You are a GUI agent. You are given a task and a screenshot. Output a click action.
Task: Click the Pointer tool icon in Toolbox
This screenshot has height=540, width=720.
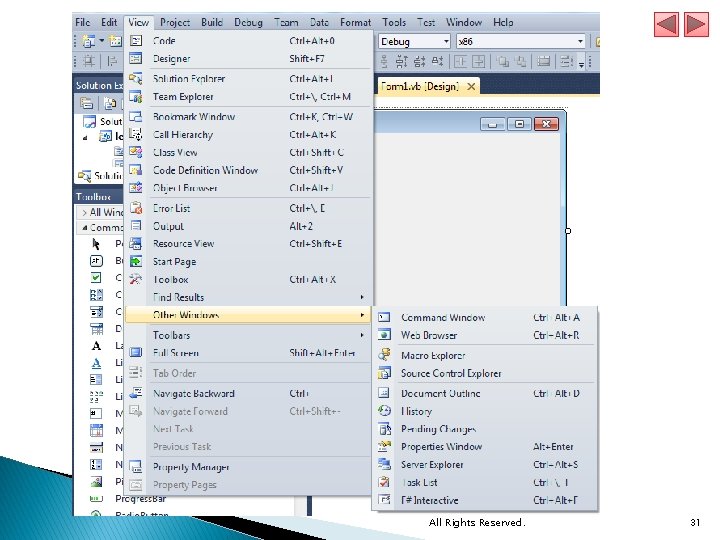(x=96, y=244)
